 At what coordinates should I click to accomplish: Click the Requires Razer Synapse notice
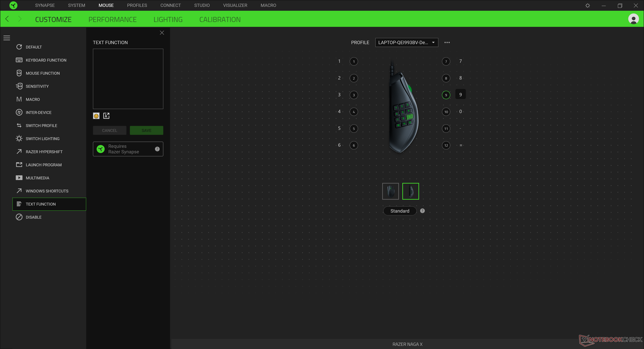click(x=128, y=149)
